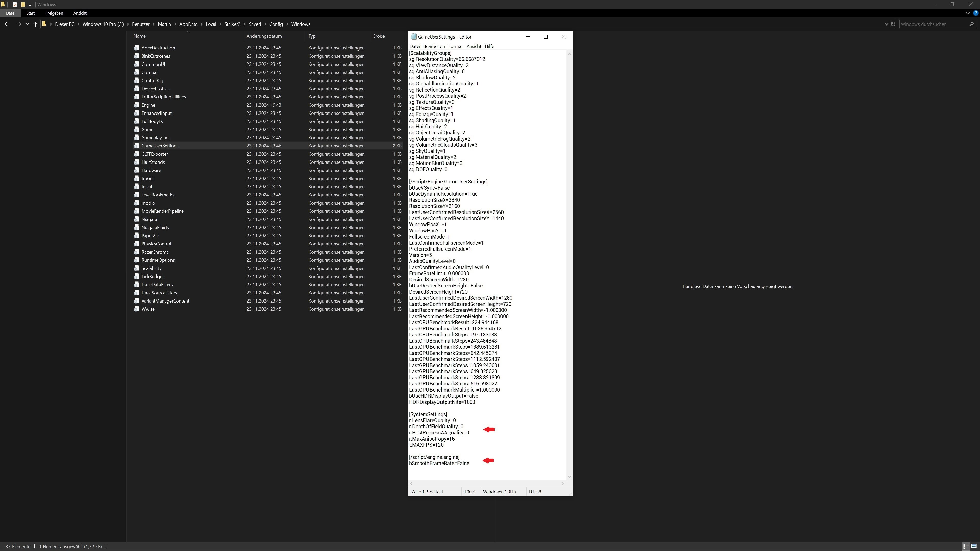Click the 'Stalker2' breadcrumb segment
The height and width of the screenshot is (551, 980).
coord(232,24)
